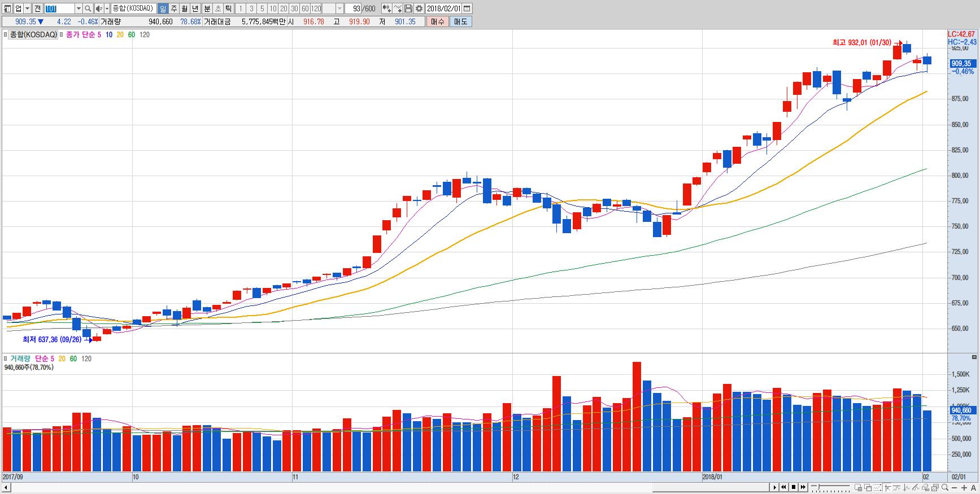The width and height of the screenshot is (980, 494).
Task: Toggle the 종합(KOSDAQ) price series checkbox
Action: point(6,35)
